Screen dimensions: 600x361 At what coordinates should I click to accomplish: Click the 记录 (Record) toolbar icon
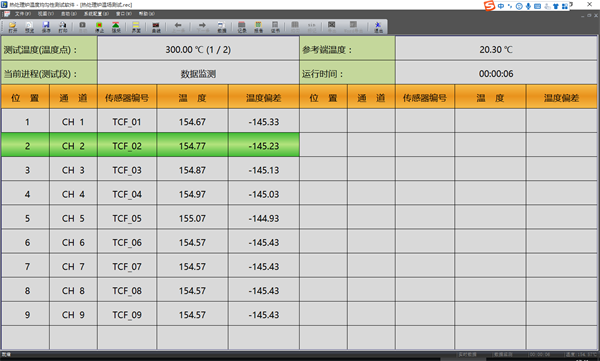pyautogui.click(x=241, y=27)
